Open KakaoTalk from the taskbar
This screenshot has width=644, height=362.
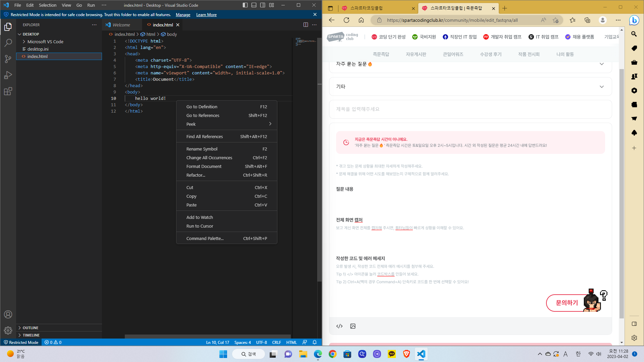tap(391, 354)
